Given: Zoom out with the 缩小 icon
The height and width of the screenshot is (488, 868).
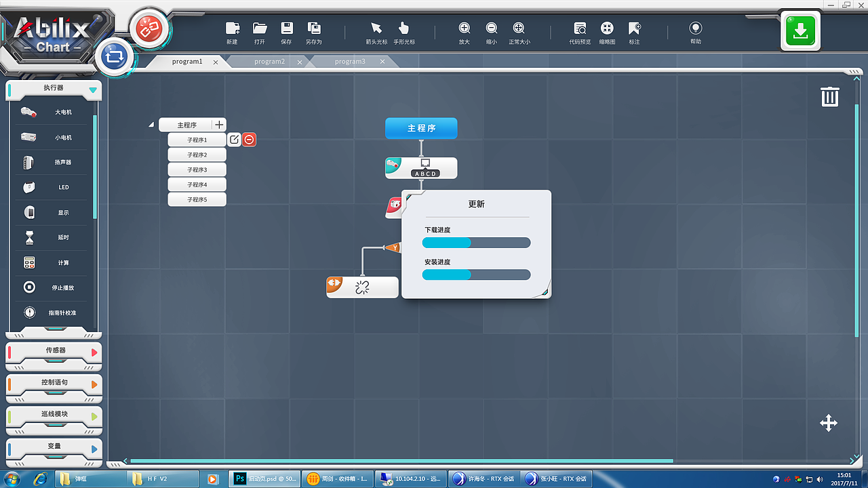Looking at the screenshot, I should 492,28.
